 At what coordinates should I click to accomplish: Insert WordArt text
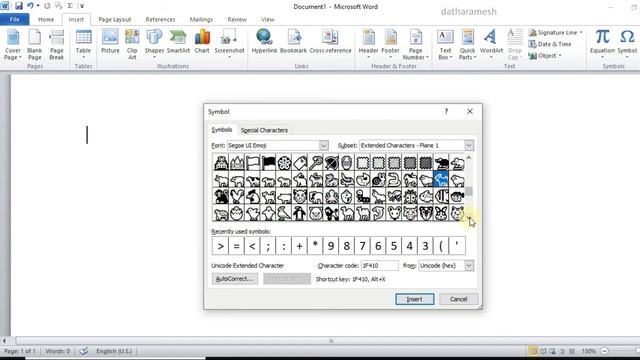491,44
